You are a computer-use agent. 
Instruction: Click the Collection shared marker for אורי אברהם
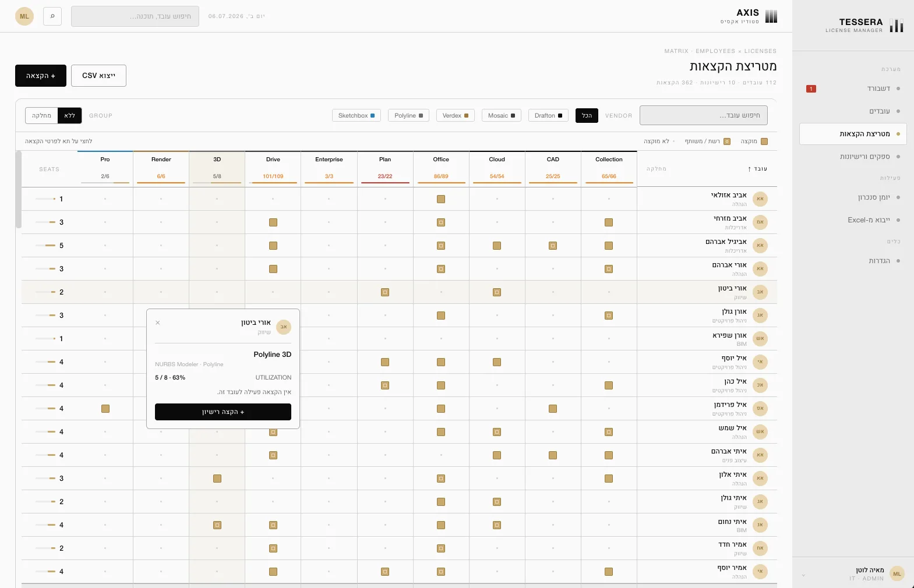[609, 269]
